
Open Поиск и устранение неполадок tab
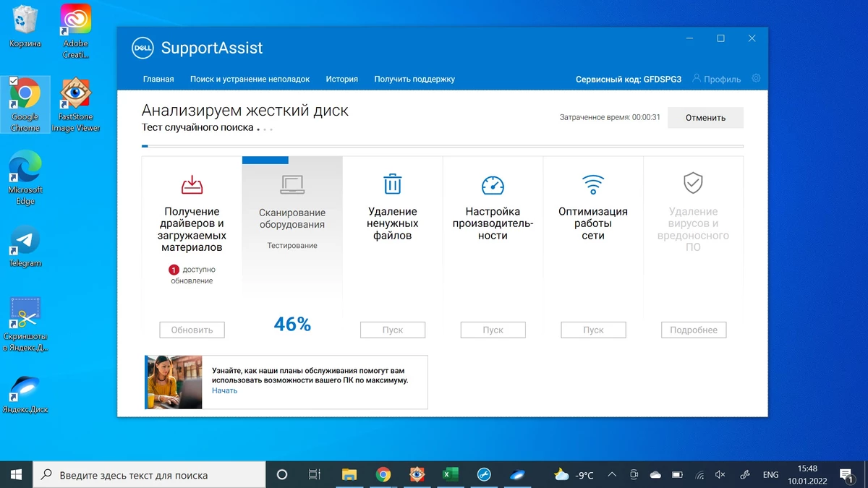click(250, 79)
